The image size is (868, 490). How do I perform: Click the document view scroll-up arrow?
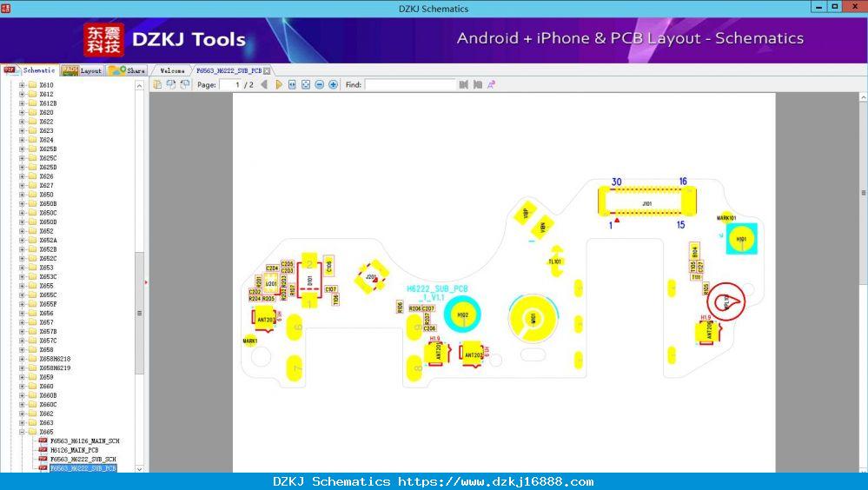863,97
